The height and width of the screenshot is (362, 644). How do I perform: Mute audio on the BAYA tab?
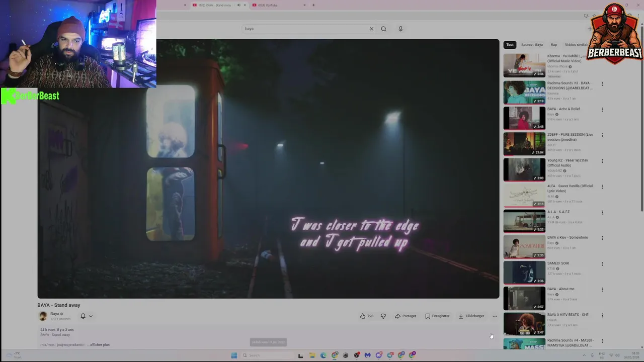[x=238, y=5]
